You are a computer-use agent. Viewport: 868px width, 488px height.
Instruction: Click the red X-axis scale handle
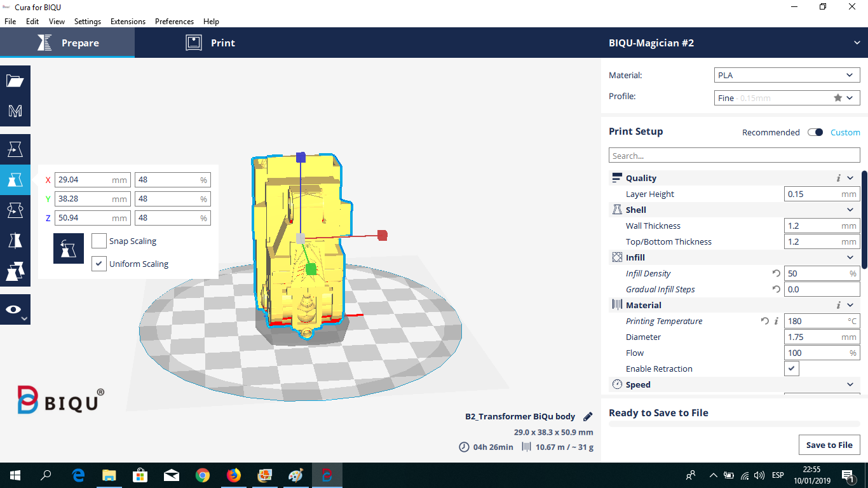(x=383, y=235)
